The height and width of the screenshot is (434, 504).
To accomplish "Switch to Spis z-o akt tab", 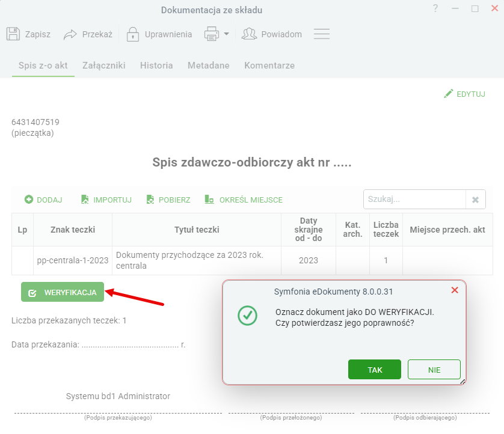I will 43,66.
